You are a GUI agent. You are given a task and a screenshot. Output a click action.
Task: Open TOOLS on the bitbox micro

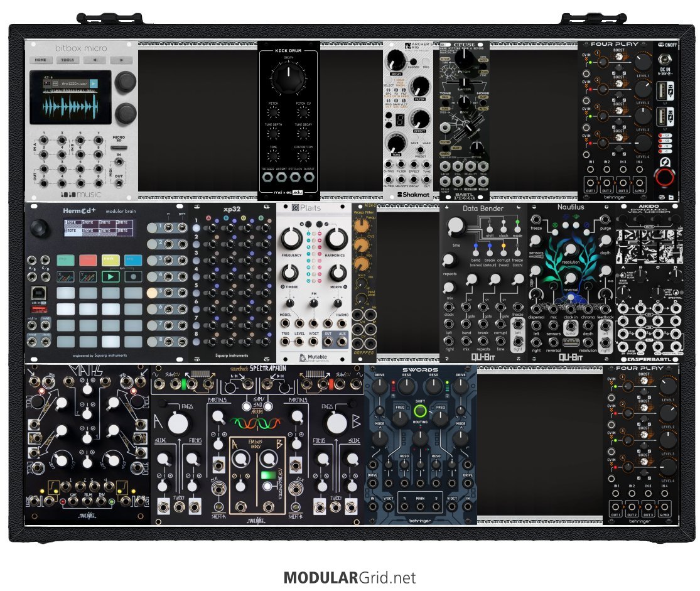coord(67,60)
